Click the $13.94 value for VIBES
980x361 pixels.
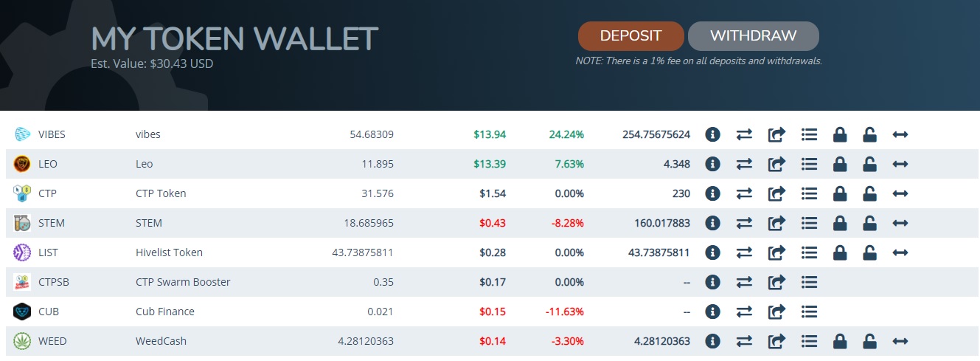[490, 134]
